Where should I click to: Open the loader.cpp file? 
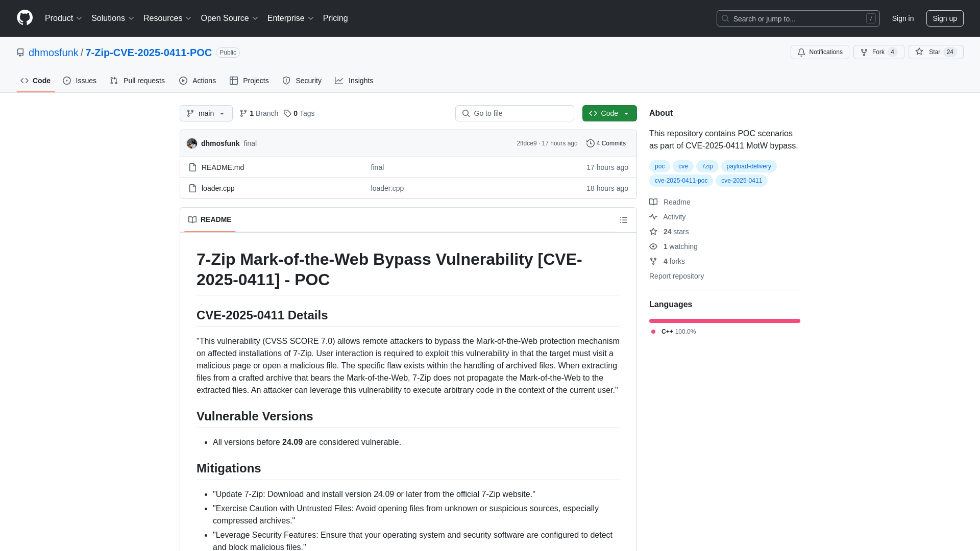(218, 188)
